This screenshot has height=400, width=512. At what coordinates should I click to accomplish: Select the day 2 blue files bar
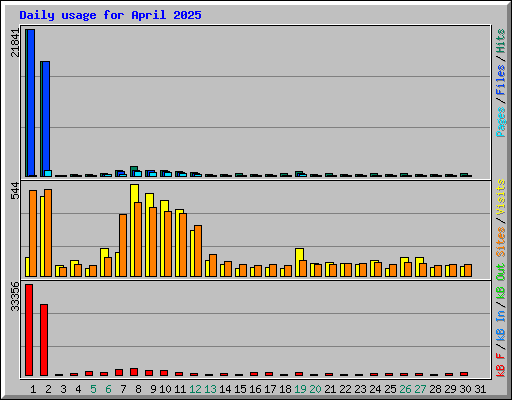(46, 116)
